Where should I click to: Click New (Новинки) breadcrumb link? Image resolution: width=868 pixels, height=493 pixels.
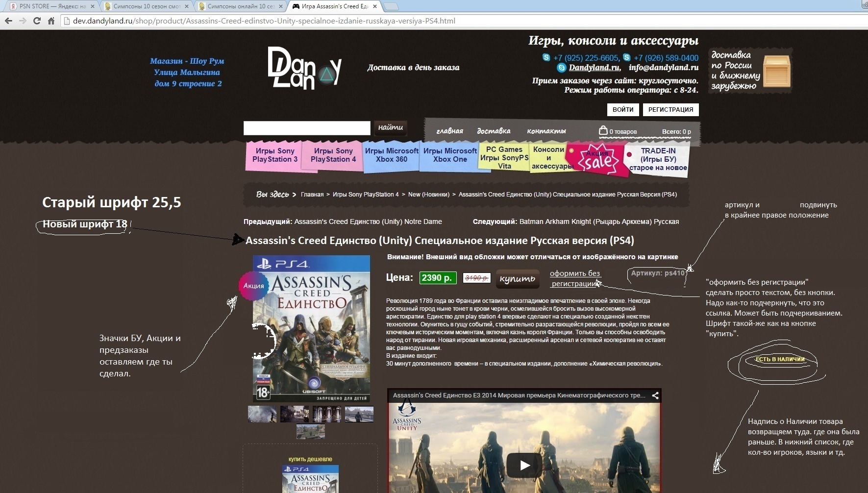coord(429,195)
